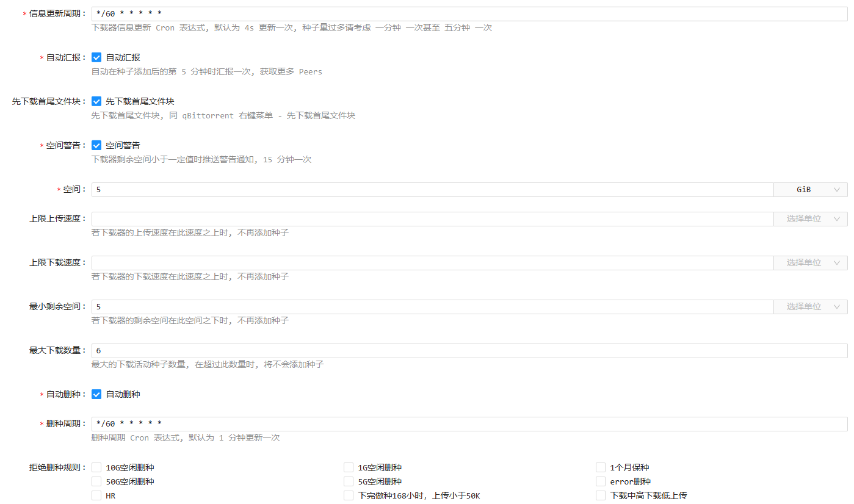Uncheck the 自动汇报 checkbox

(96, 57)
